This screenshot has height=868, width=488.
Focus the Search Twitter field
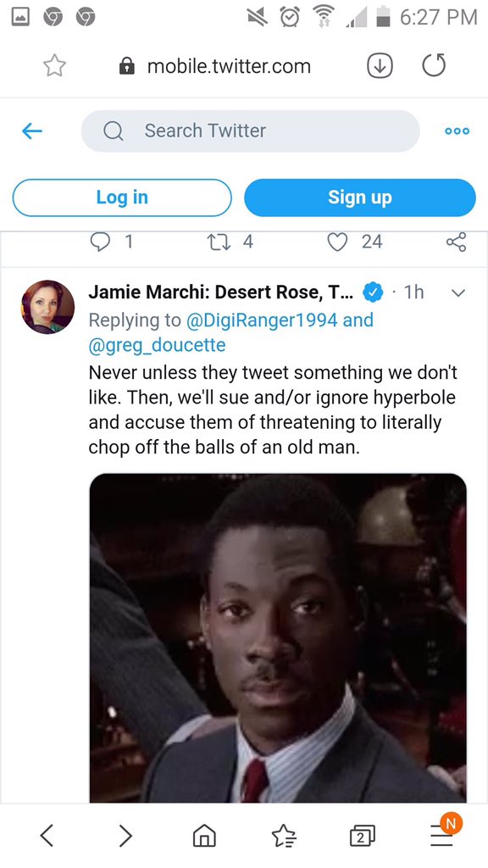[x=250, y=131]
